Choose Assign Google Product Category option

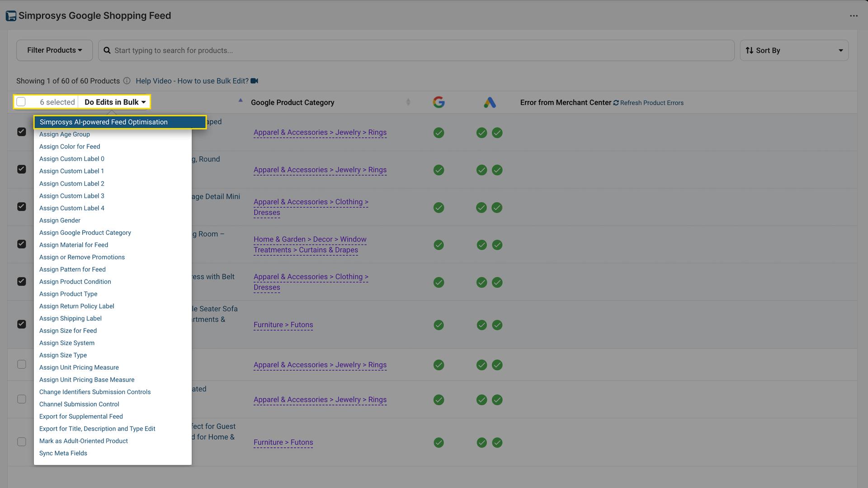click(x=85, y=232)
